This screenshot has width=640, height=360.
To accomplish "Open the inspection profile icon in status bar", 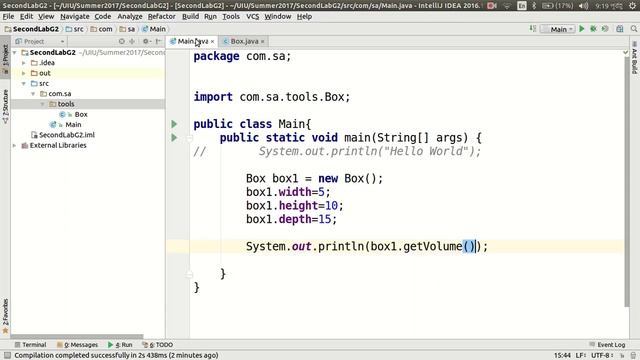I will click(x=633, y=356).
